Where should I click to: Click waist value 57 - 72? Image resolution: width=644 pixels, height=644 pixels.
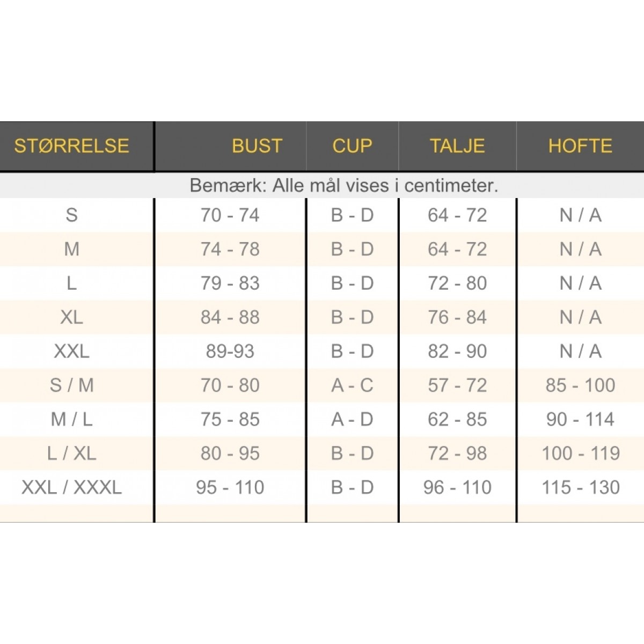click(457, 385)
